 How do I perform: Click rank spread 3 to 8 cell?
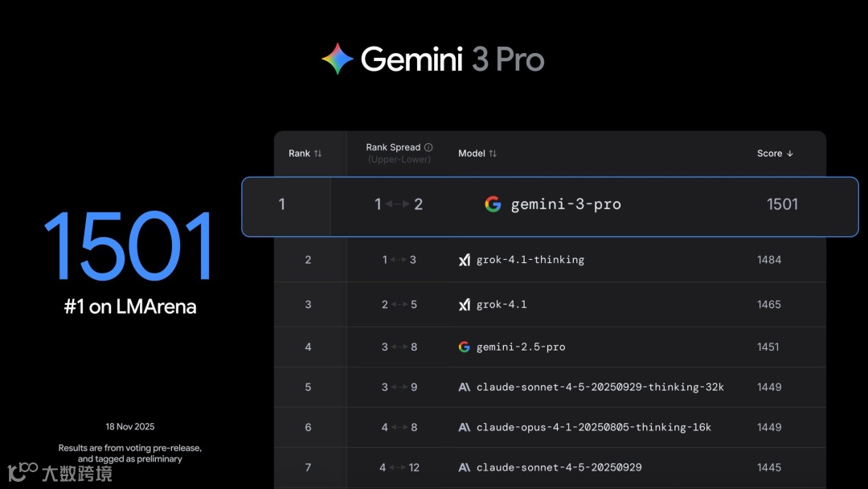[399, 347]
